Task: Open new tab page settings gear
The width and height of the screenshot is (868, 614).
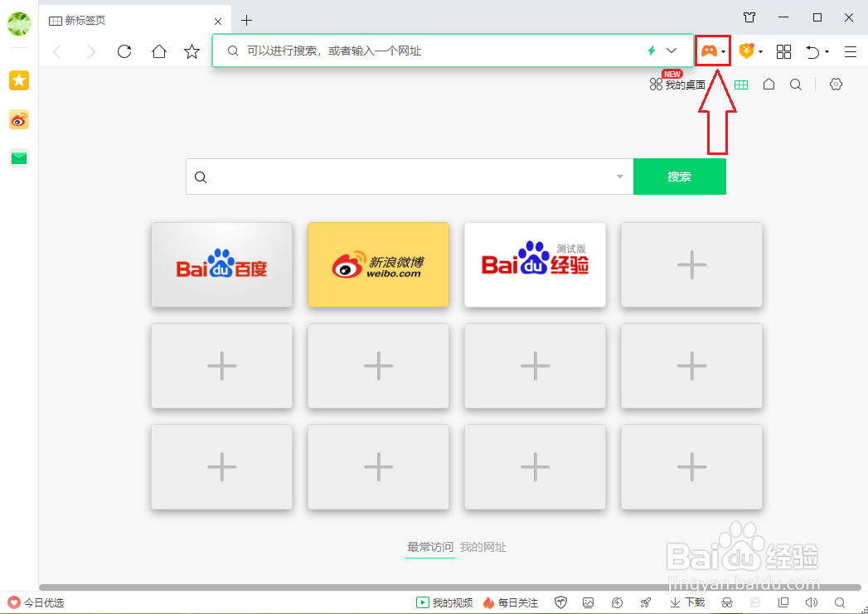Action: pyautogui.click(x=836, y=84)
